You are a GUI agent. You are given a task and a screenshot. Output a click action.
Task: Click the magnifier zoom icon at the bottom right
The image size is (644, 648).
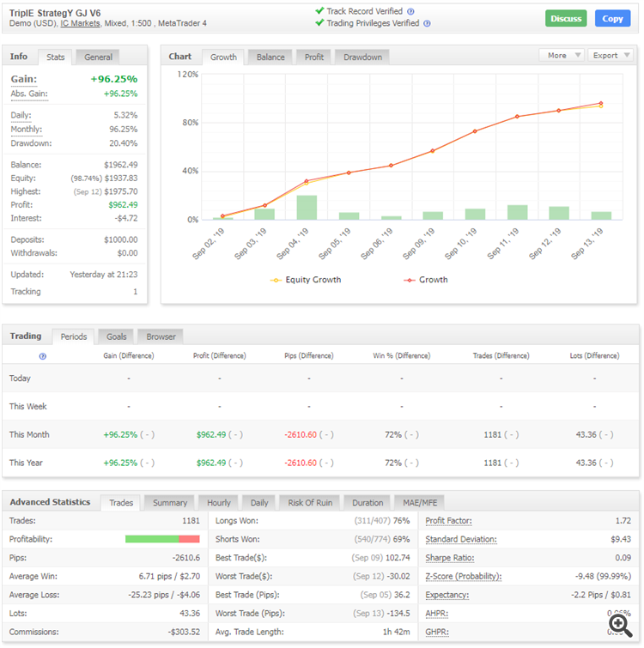click(621, 626)
